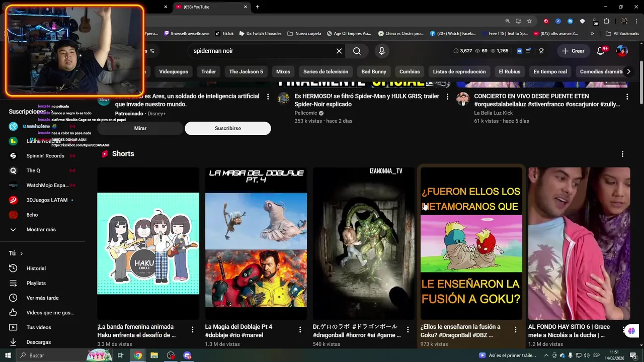
Task: Open the Windows notification center
Action: pos(633,355)
